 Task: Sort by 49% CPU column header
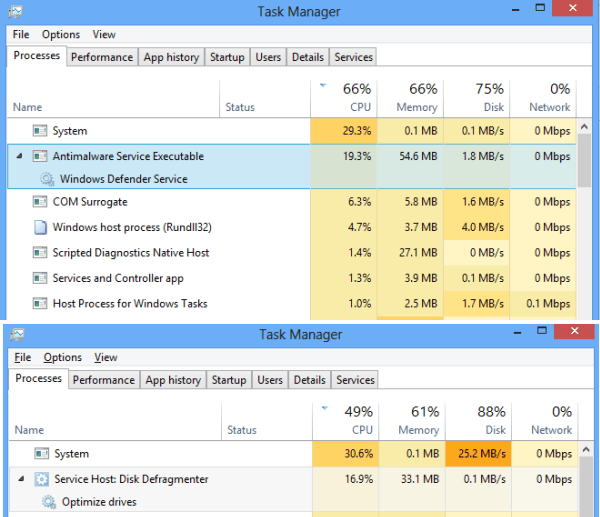click(x=346, y=421)
